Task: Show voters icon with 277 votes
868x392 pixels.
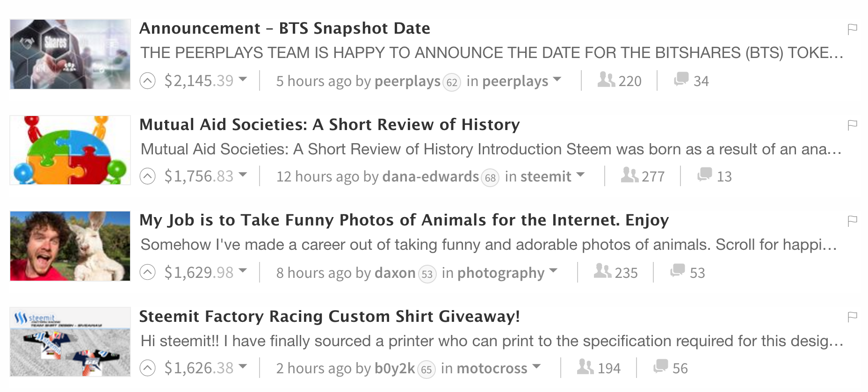Action: (x=629, y=175)
